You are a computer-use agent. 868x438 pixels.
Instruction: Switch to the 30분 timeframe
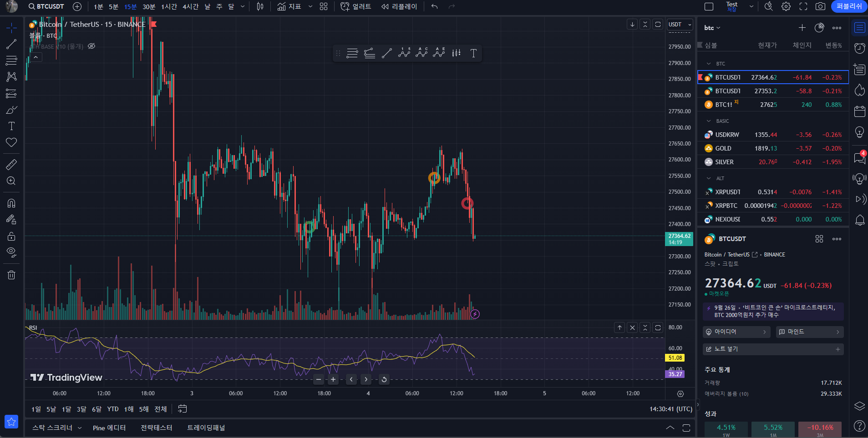pyautogui.click(x=149, y=6)
